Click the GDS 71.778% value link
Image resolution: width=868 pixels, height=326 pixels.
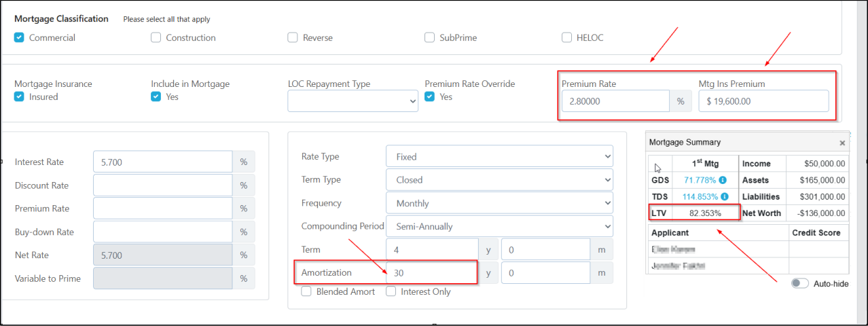[x=700, y=180]
